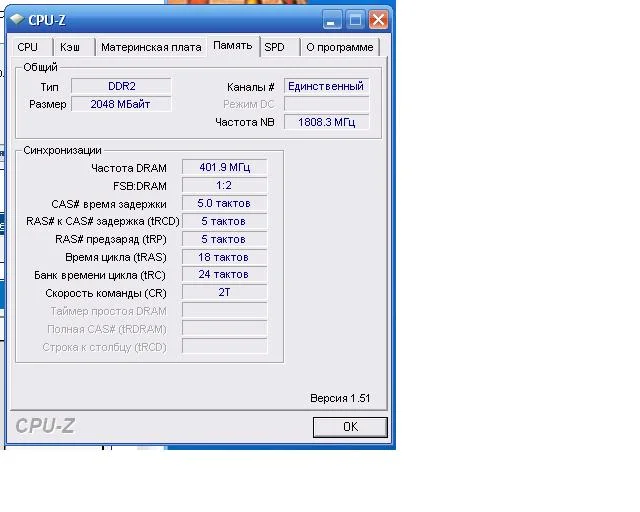Screen dimensions: 640x512
Task: Click the tRCD 5 тактов value
Action: [224, 221]
